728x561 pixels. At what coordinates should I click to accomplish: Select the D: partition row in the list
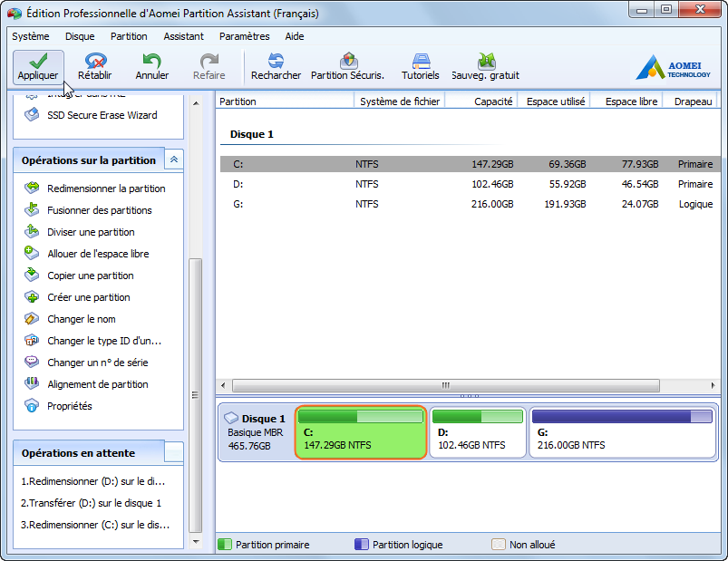[470, 184]
